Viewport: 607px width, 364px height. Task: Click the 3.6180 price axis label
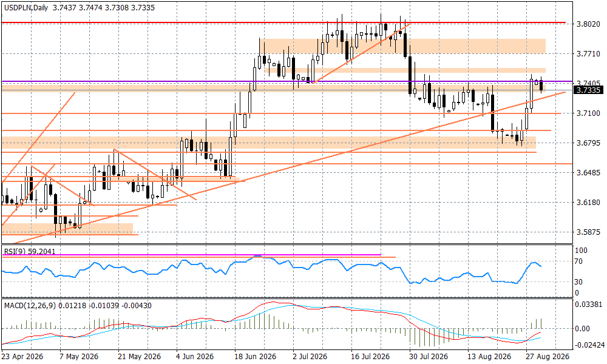588,202
